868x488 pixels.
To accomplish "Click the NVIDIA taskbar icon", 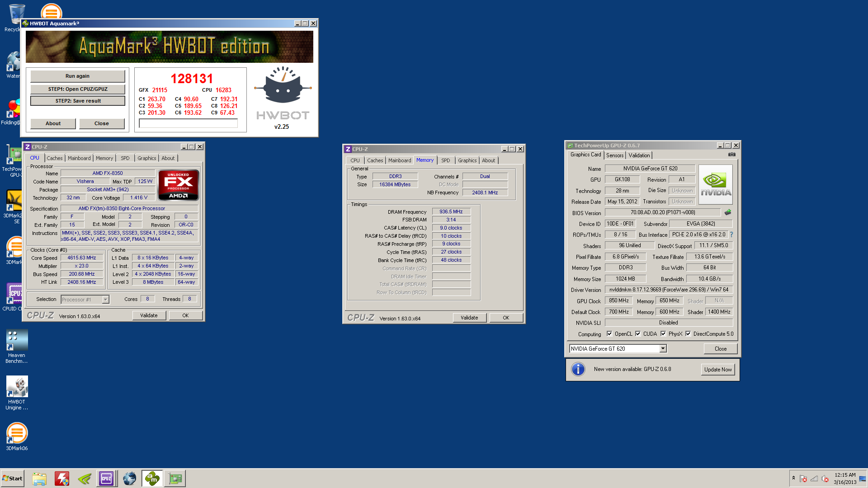I will [x=85, y=479].
